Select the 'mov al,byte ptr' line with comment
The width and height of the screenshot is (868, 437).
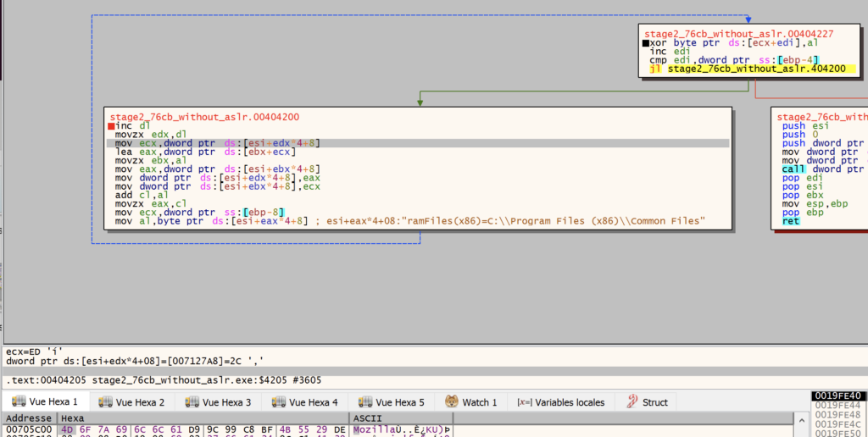(410, 221)
